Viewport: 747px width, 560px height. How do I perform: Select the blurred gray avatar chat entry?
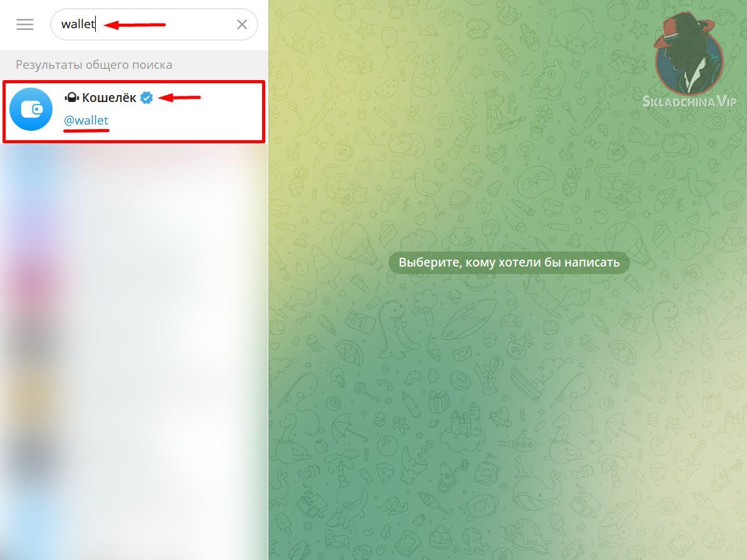click(134, 341)
